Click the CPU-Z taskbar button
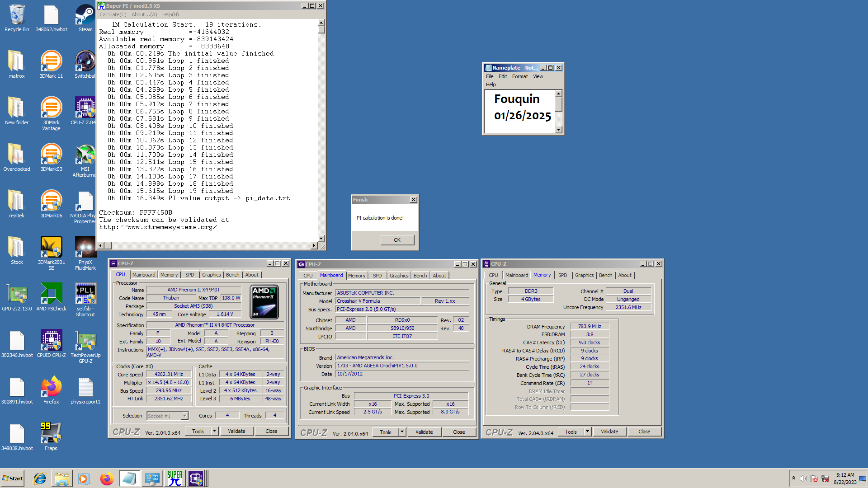This screenshot has height=488, width=868. 197,479
